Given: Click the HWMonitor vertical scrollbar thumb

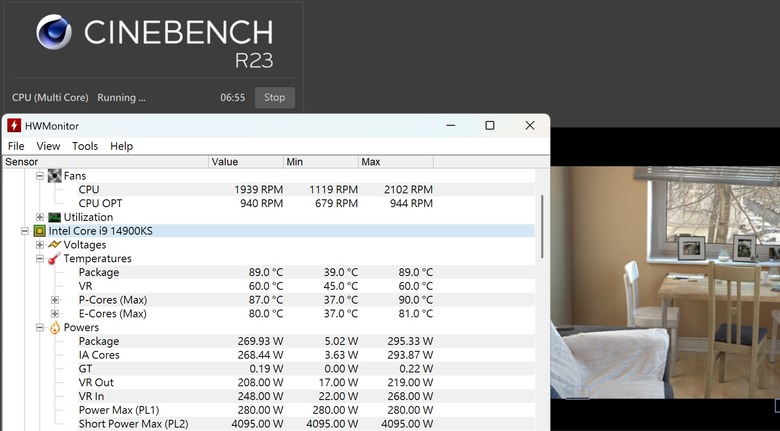Looking at the screenshot, I should point(542,226).
